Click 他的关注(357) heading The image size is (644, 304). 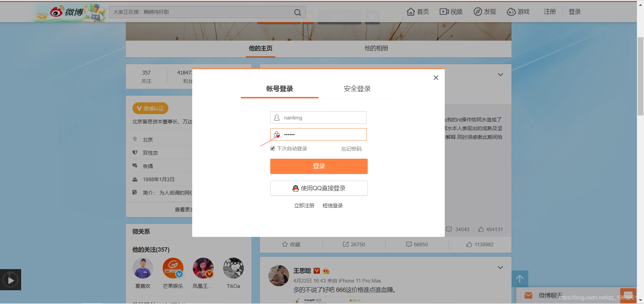click(151, 250)
